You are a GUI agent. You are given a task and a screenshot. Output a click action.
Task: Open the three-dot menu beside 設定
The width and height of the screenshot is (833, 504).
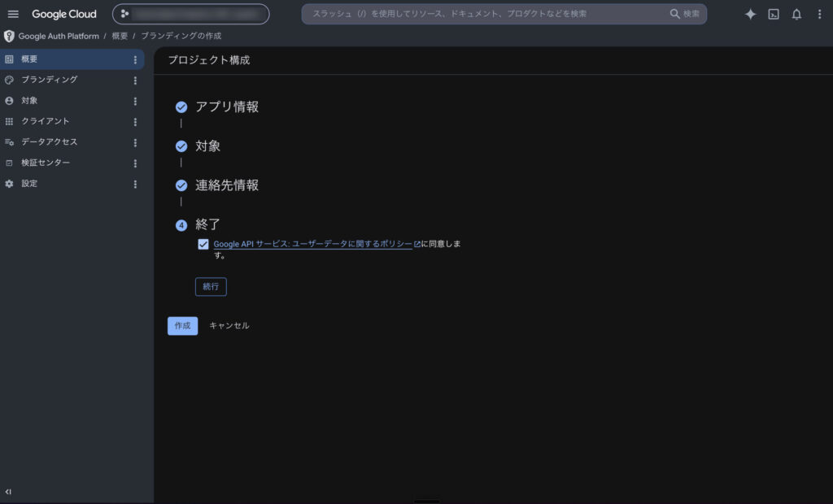135,184
